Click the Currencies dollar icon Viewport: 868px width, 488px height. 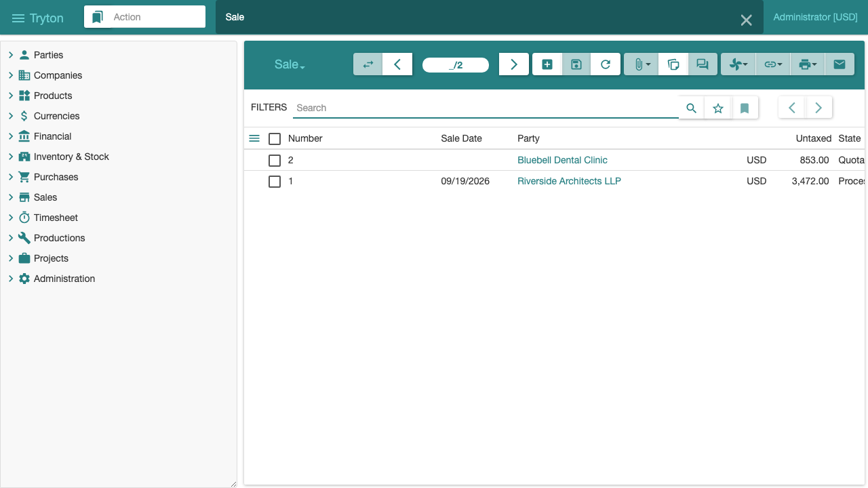24,116
